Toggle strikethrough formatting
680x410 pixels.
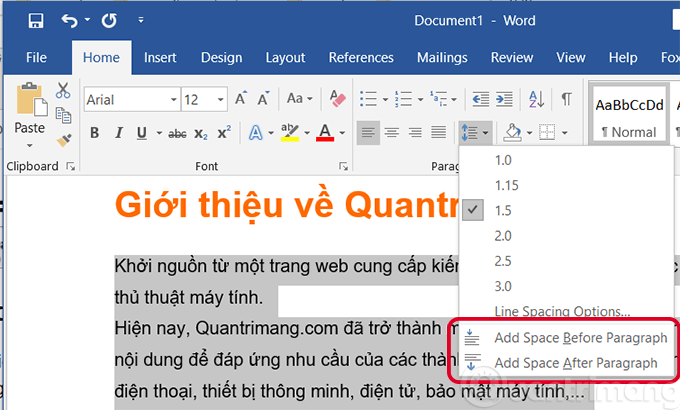tap(177, 134)
